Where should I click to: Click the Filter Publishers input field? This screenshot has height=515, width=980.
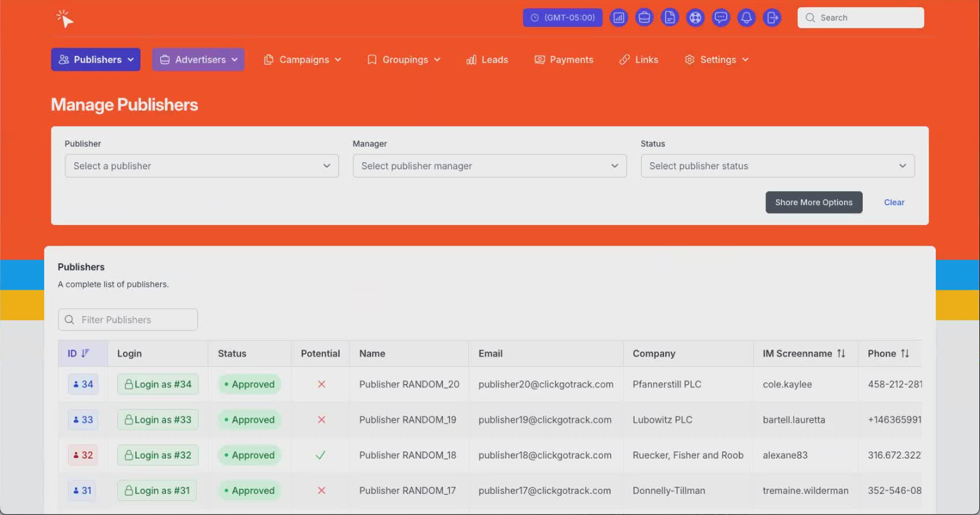[x=128, y=320]
